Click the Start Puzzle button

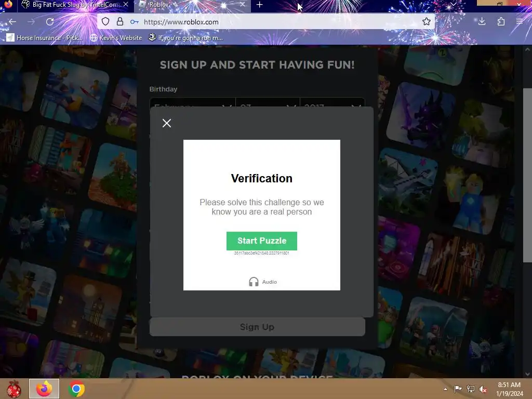pos(262,241)
